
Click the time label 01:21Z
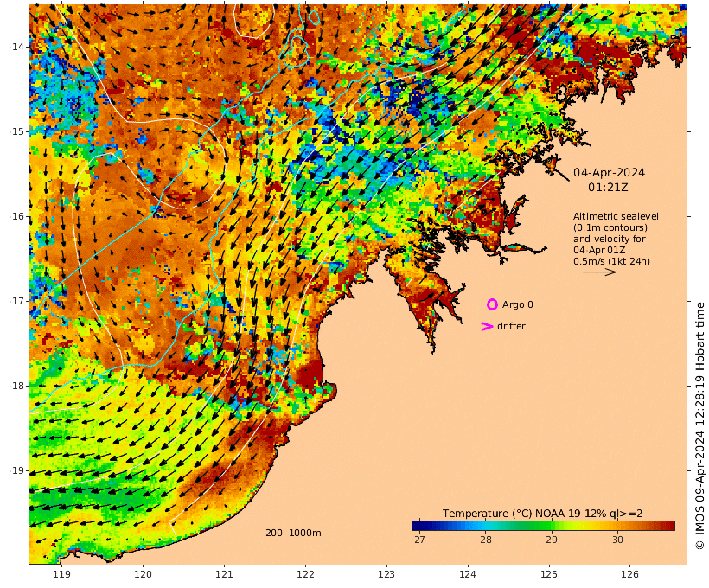608,188
